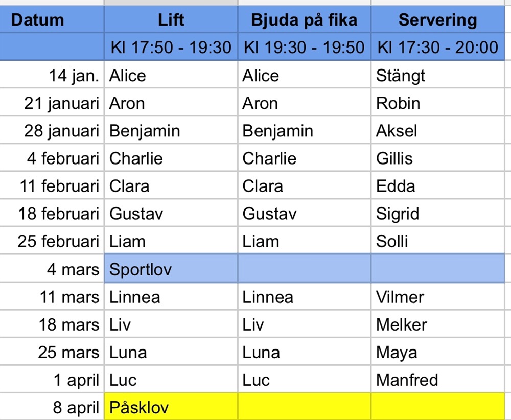Click the Bjuda på fika header

(x=304, y=20)
